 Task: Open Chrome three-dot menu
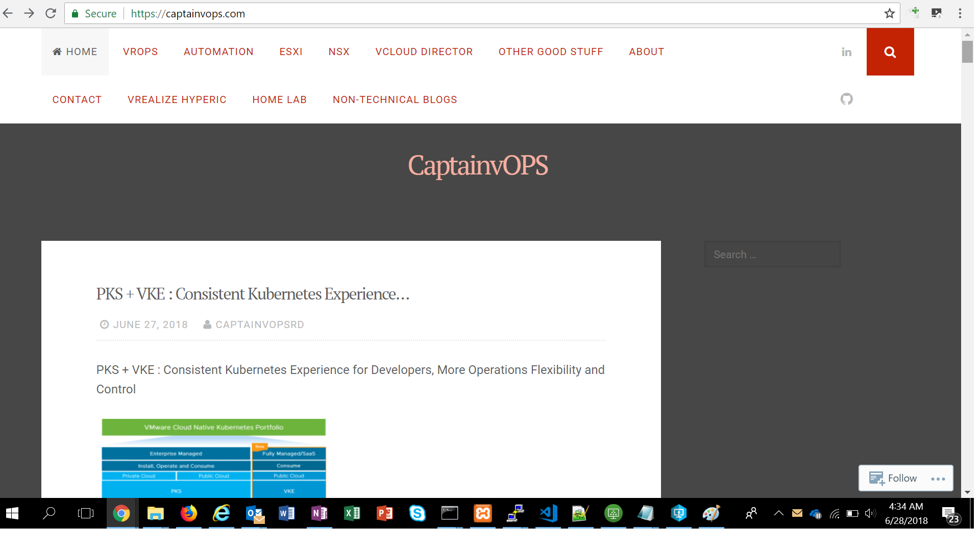[x=960, y=14]
